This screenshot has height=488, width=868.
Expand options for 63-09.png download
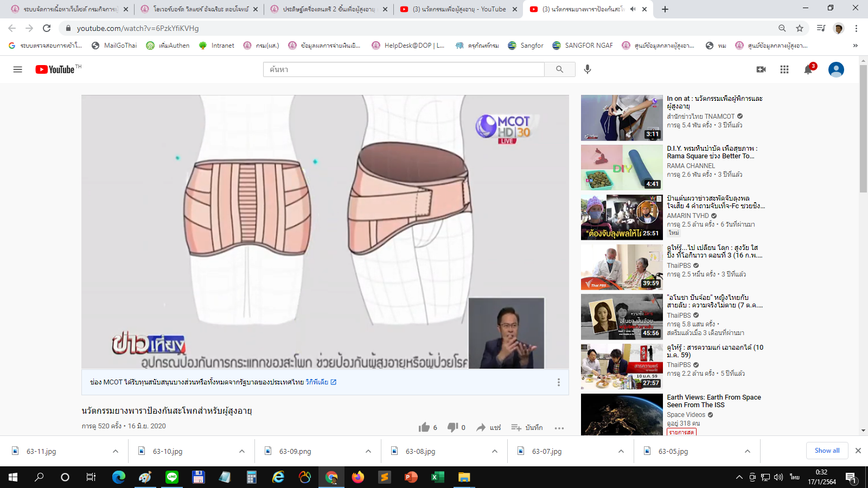368,451
